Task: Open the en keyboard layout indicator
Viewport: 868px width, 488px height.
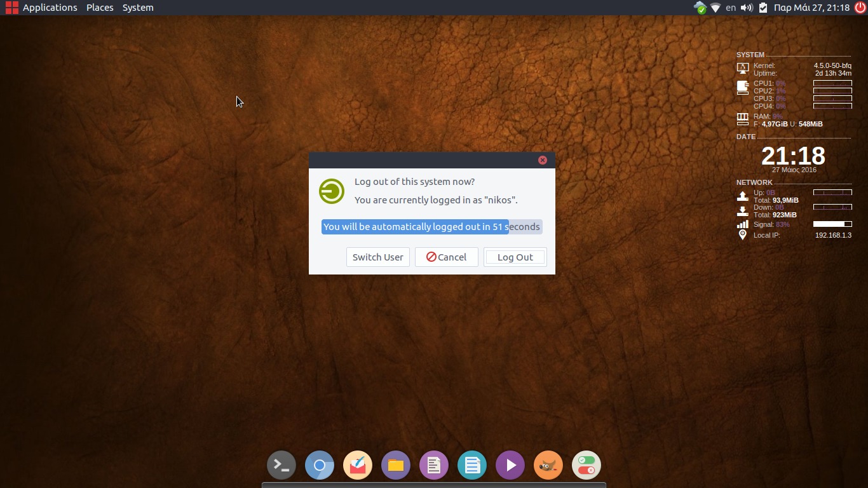Action: tap(731, 8)
